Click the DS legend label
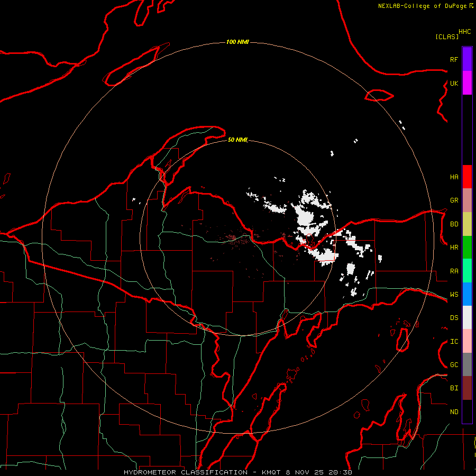 [454, 318]
